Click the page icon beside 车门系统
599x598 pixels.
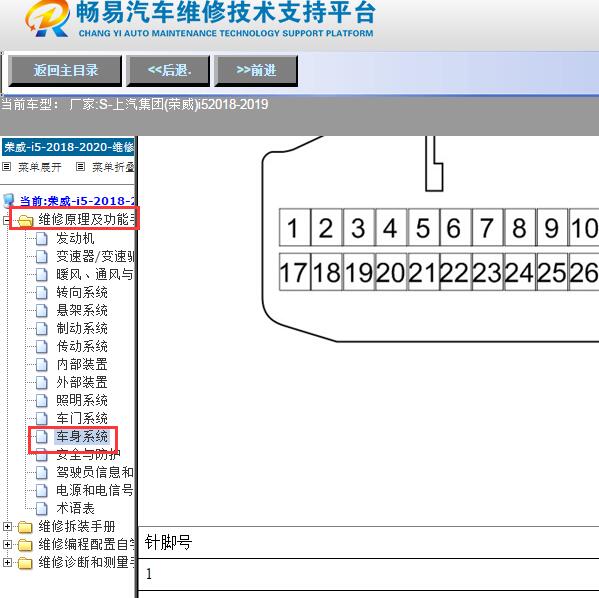(x=42, y=418)
